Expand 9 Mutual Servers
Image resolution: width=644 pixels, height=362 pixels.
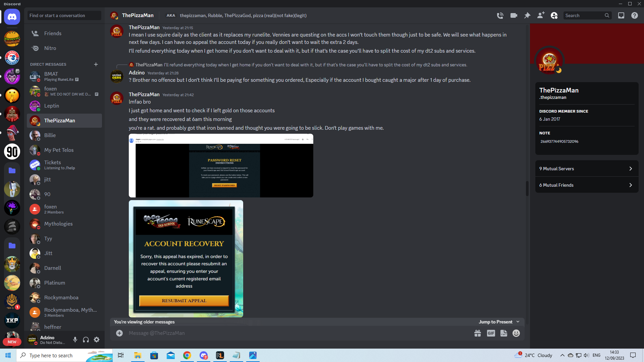click(x=587, y=169)
